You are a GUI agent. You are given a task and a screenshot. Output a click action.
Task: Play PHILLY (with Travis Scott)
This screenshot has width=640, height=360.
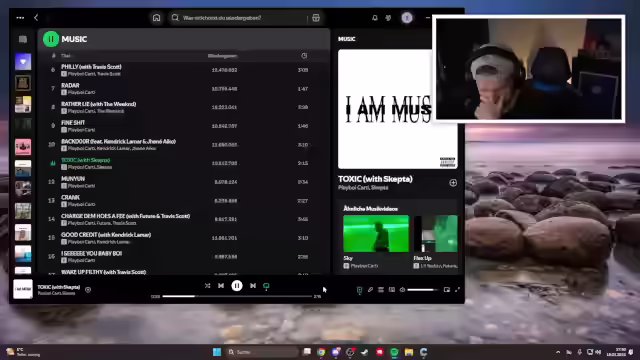[184, 70]
